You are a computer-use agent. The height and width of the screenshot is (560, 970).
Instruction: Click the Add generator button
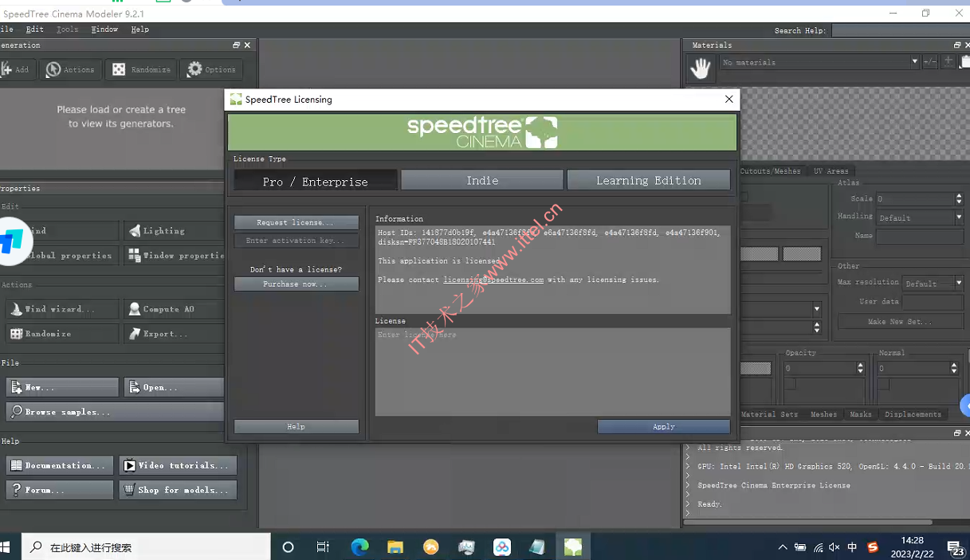point(16,69)
